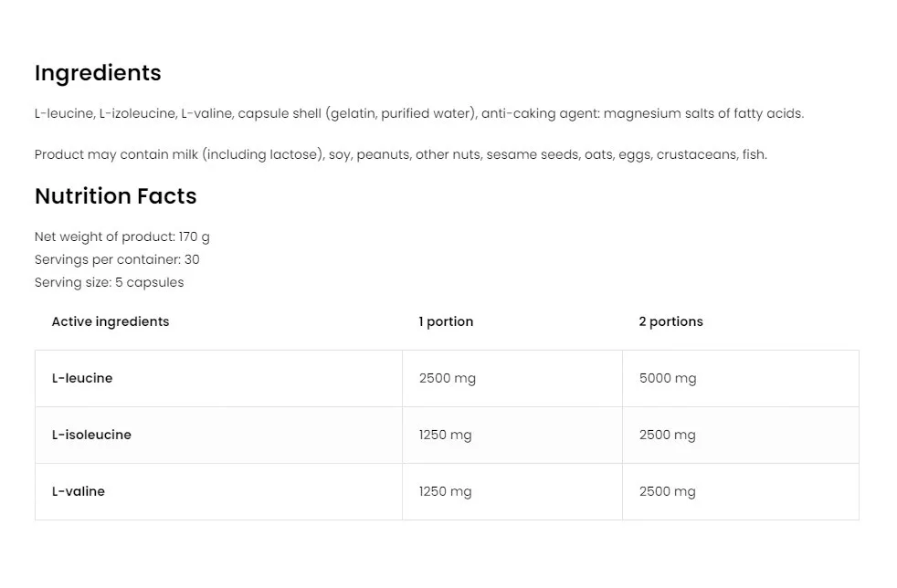
Task: Click the Active ingredients column header
Action: point(111,321)
